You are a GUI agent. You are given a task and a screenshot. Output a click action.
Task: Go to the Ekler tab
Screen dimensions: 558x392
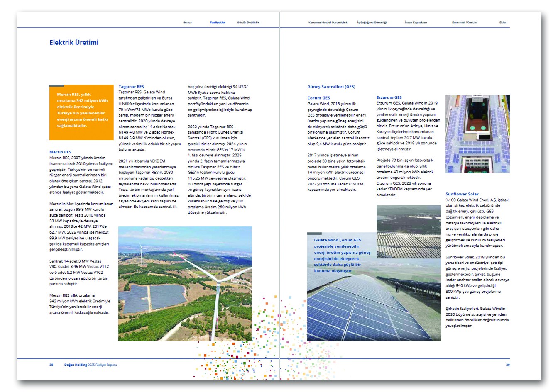pos(503,22)
